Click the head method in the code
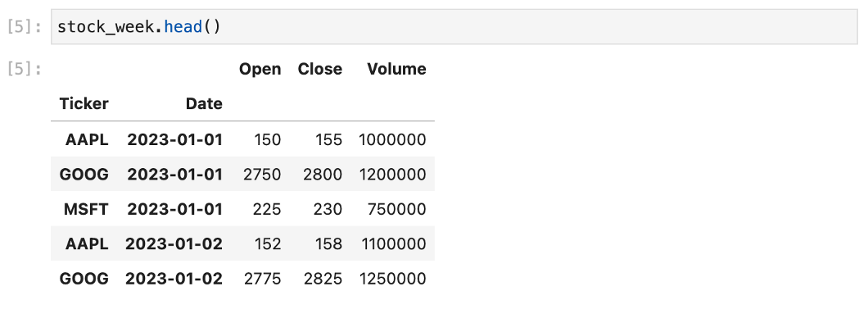The image size is (868, 309). 183,26
